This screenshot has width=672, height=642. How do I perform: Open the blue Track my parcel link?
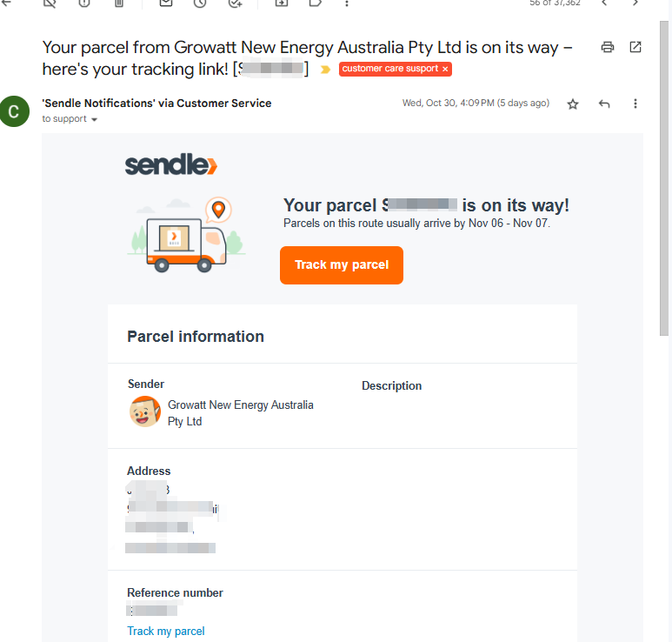pyautogui.click(x=166, y=631)
